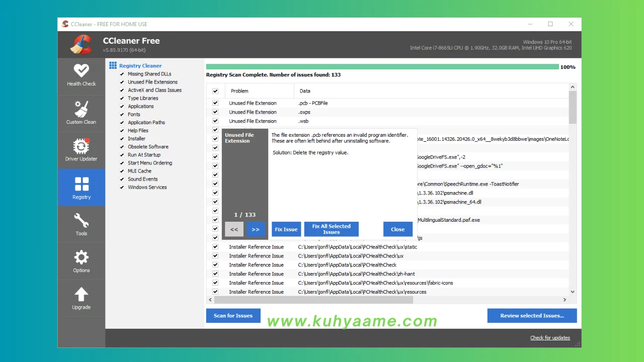Go to next issue with >> button
Screen dimensions: 644x362
[x=256, y=229]
